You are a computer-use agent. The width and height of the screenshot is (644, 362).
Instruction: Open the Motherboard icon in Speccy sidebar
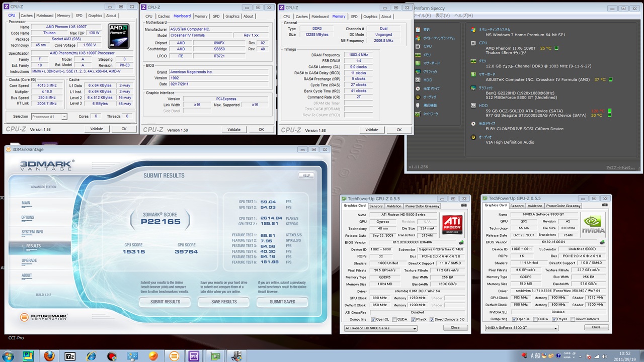tap(418, 63)
